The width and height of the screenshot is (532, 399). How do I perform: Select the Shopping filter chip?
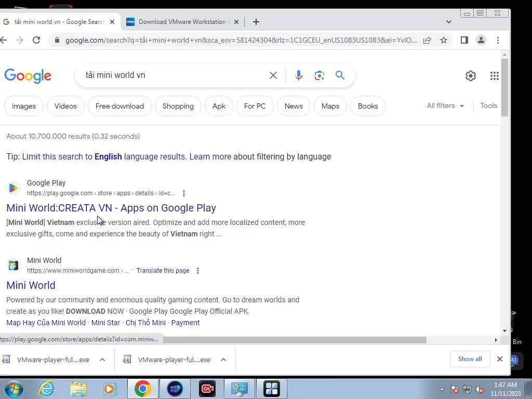(178, 106)
